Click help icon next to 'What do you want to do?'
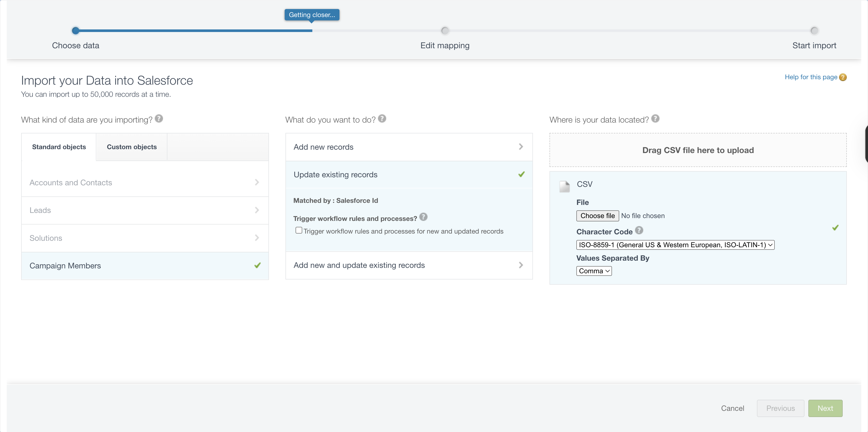The width and height of the screenshot is (868, 432). tap(382, 118)
